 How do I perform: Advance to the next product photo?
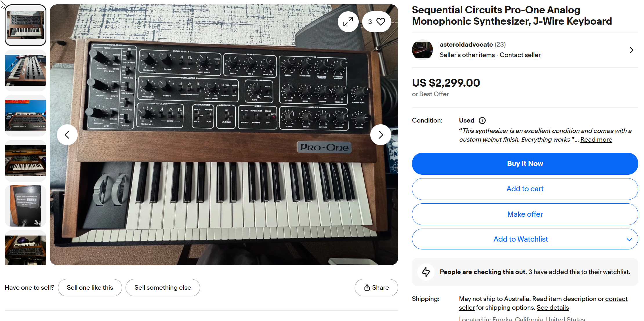pyautogui.click(x=381, y=135)
